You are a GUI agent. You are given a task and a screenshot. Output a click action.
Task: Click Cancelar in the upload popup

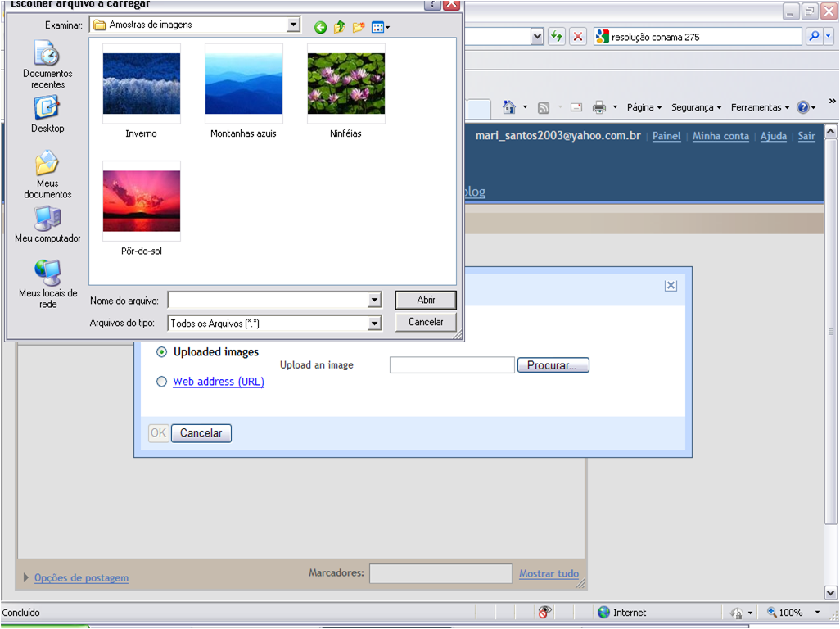coord(201,433)
